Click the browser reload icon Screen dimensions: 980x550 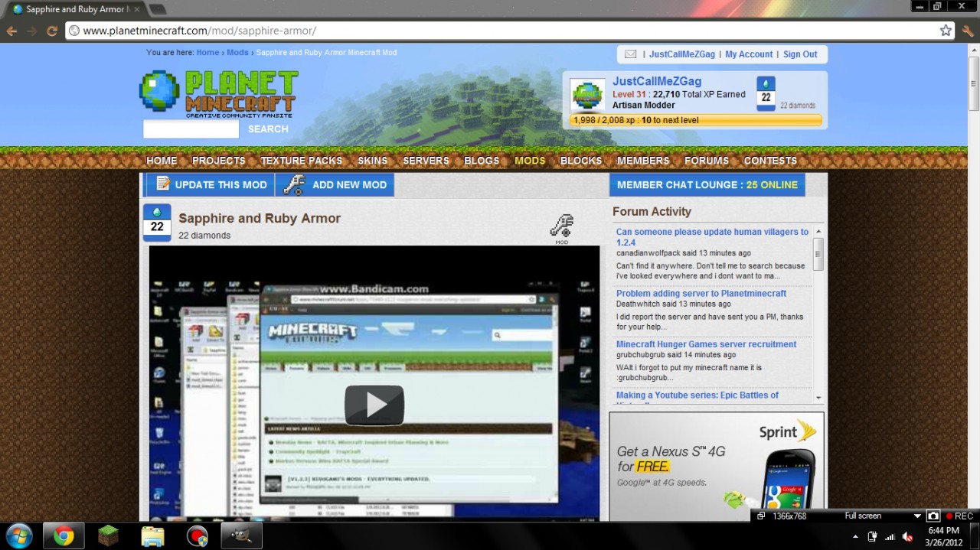(x=52, y=31)
